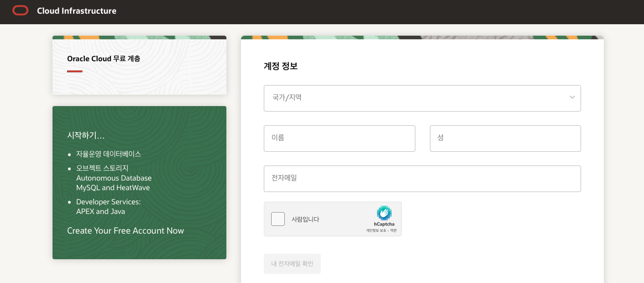Click the 'MySQL and HeatWave' text line

113,188
